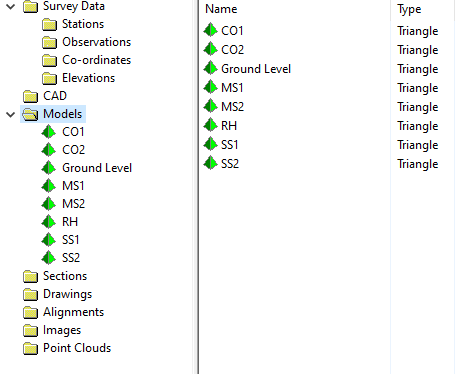
Task: Select Elevations in the tree
Action: point(89,78)
